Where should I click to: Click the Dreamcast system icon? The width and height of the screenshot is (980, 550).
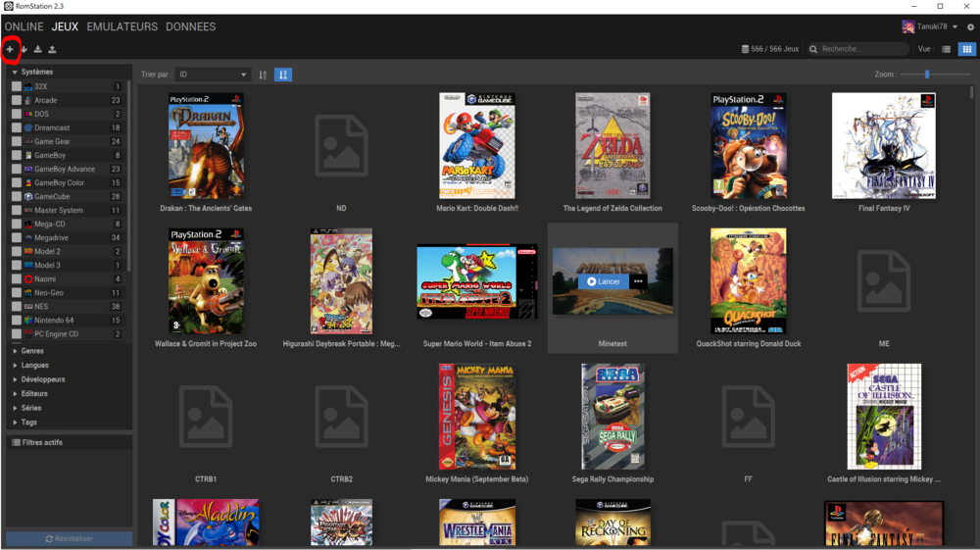[28, 127]
